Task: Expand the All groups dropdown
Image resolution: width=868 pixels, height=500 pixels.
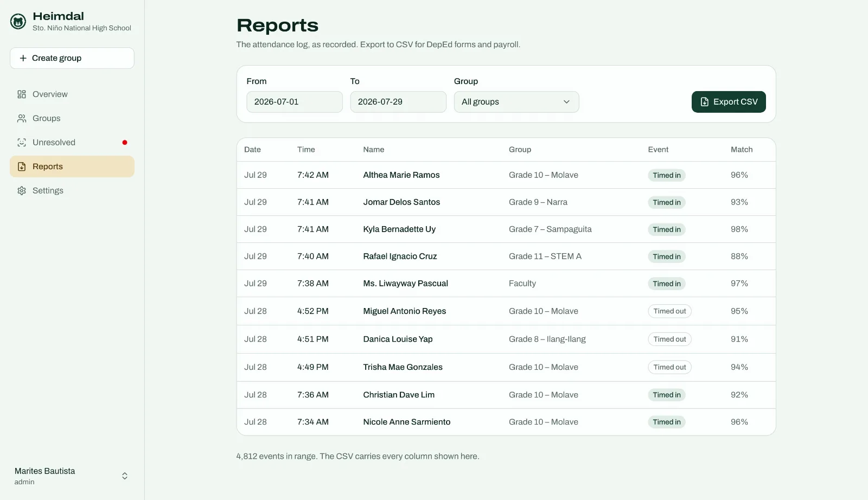Action: pos(516,102)
